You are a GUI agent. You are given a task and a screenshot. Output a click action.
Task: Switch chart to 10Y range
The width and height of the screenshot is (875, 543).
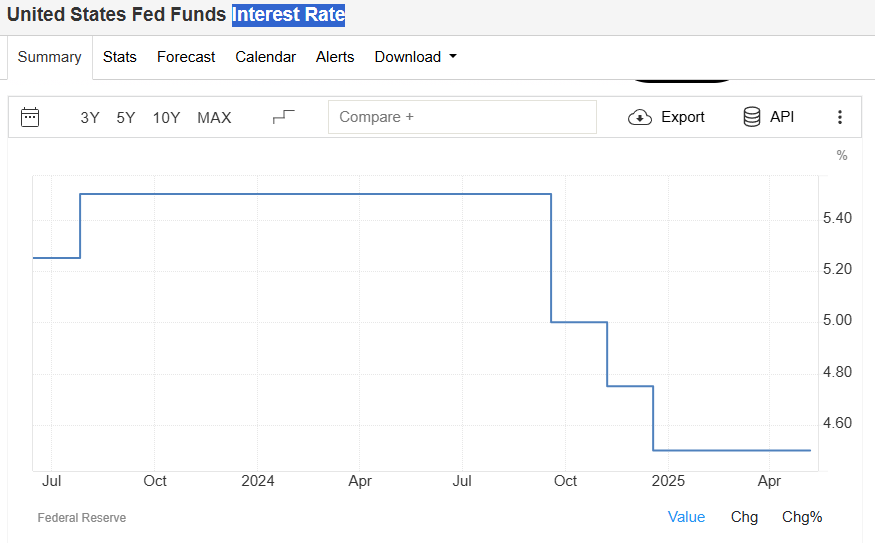pyautogui.click(x=166, y=117)
